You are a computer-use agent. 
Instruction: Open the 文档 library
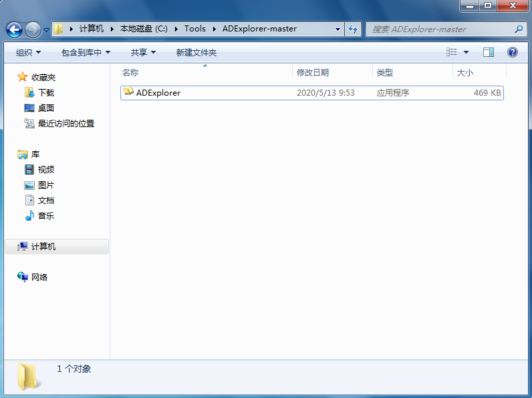46,201
